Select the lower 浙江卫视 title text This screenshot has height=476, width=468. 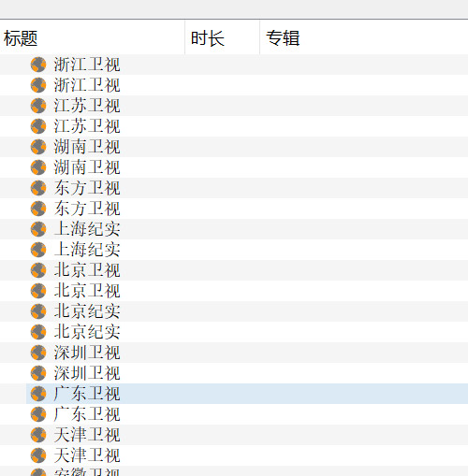pyautogui.click(x=87, y=85)
